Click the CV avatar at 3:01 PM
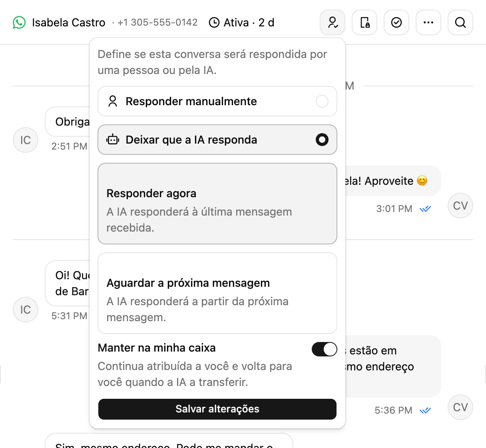 pyautogui.click(x=460, y=206)
